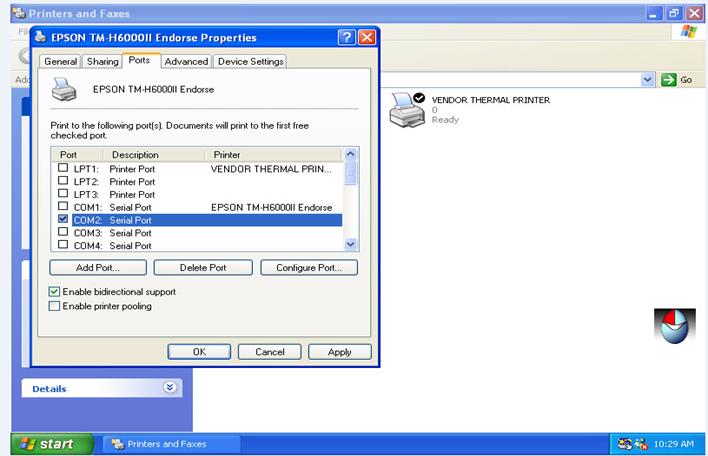Select the 'COM2:' Serial Port row
Screen dimensions: 708x456
207,220
